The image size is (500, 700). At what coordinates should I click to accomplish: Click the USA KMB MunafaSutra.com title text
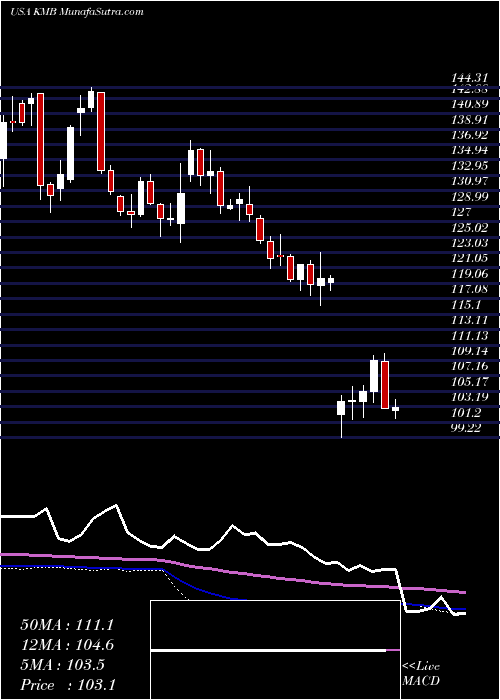click(77, 11)
